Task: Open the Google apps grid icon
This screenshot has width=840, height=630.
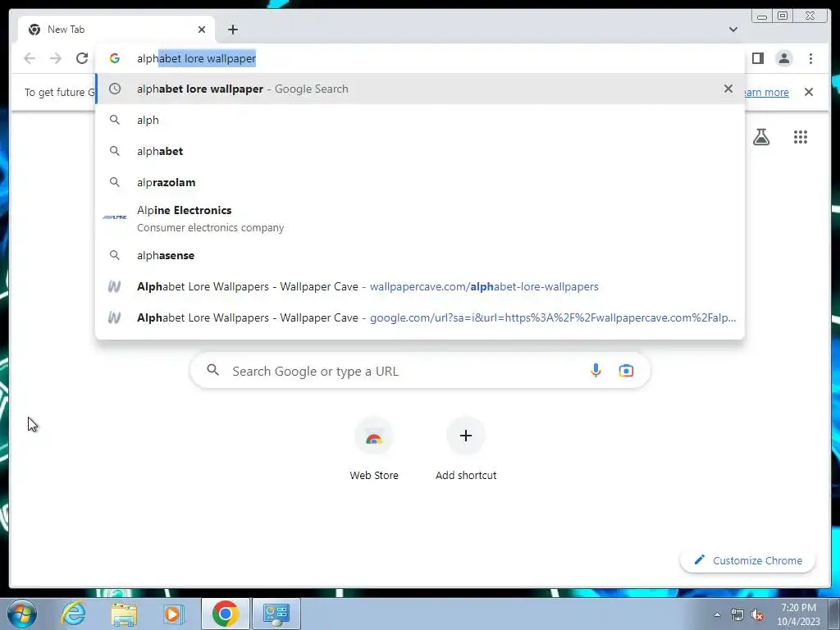Action: coord(801,137)
